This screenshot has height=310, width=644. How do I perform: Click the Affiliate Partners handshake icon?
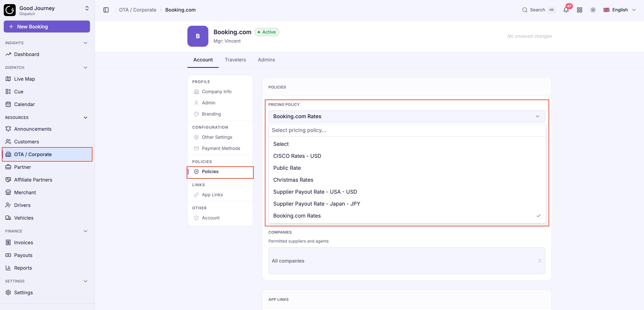8,180
